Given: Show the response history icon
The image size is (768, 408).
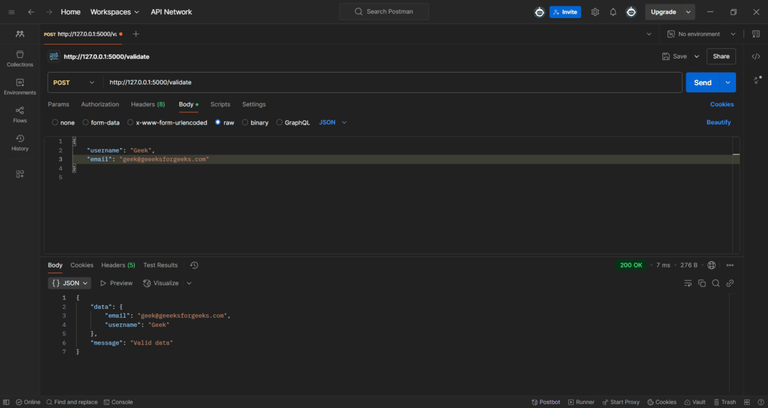Looking at the screenshot, I should 194,265.
